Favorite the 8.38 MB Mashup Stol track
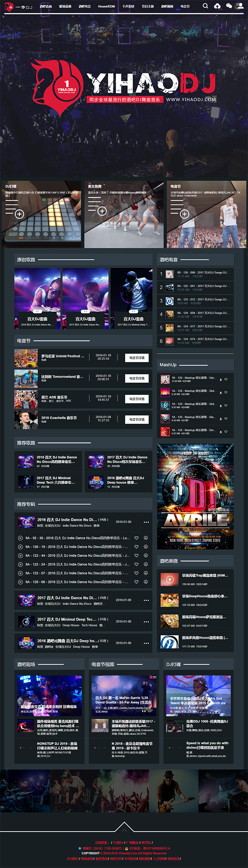248x868 pixels. click(x=226, y=392)
